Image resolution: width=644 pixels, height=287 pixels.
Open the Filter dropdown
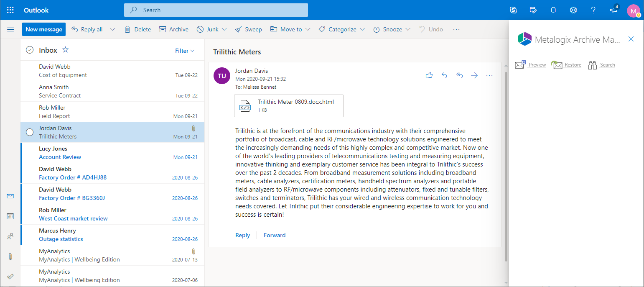pos(185,51)
